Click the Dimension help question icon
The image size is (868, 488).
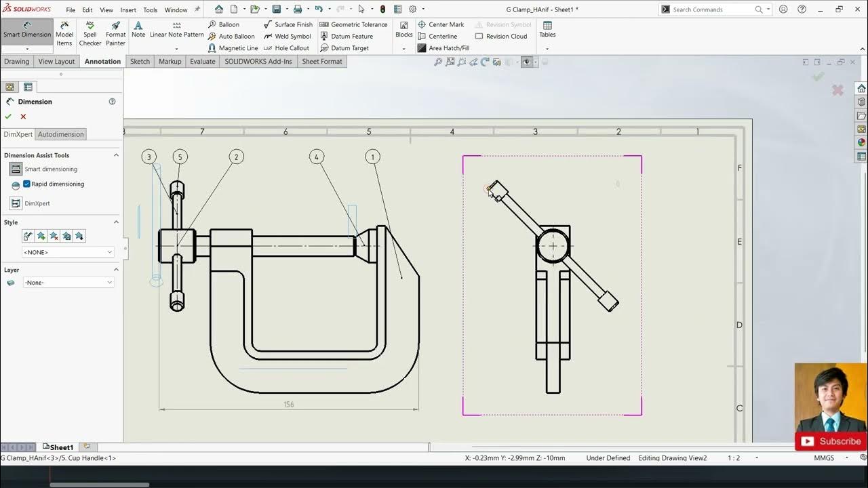click(x=112, y=102)
